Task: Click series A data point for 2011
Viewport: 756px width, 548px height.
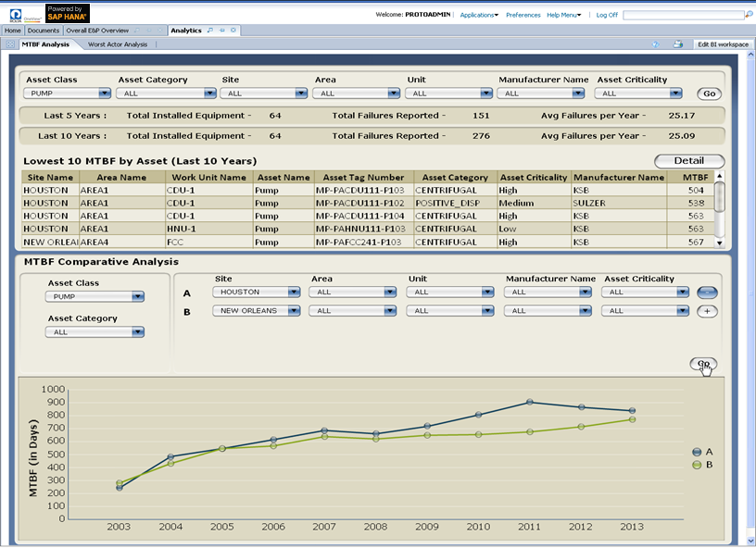Action: (x=530, y=402)
